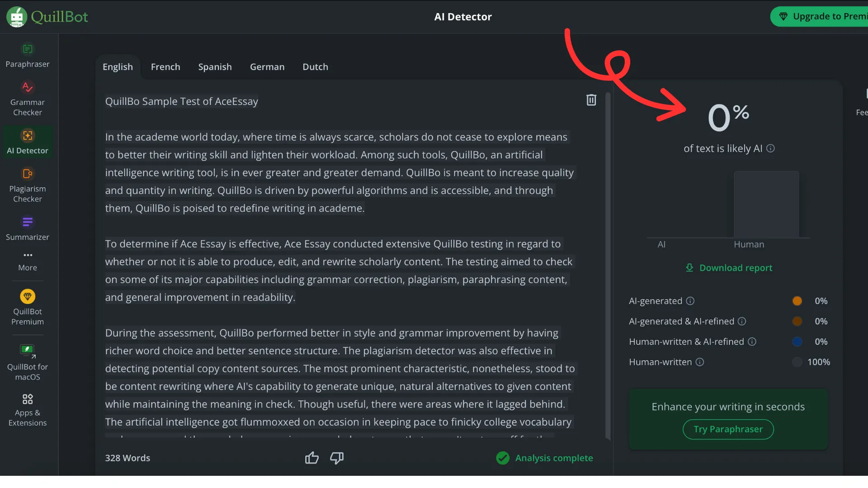Click the thumbs down feedback icon

point(337,458)
